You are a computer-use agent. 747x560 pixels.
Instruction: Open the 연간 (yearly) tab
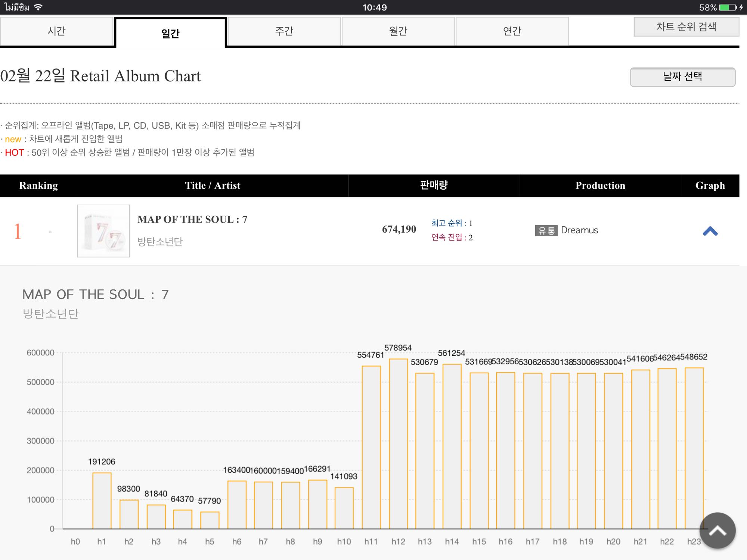tap(512, 31)
